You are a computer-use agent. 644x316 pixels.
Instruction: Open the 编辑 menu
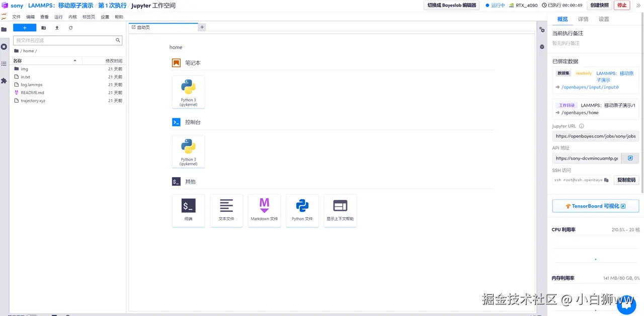31,17
